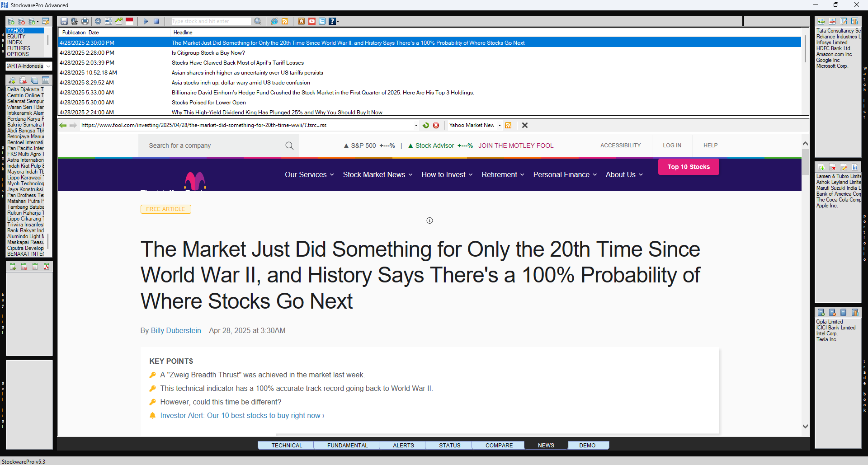868x465 pixels.
Task: Open the JAKARTA-Indonesia exchange dropdown
Action: [x=48, y=66]
